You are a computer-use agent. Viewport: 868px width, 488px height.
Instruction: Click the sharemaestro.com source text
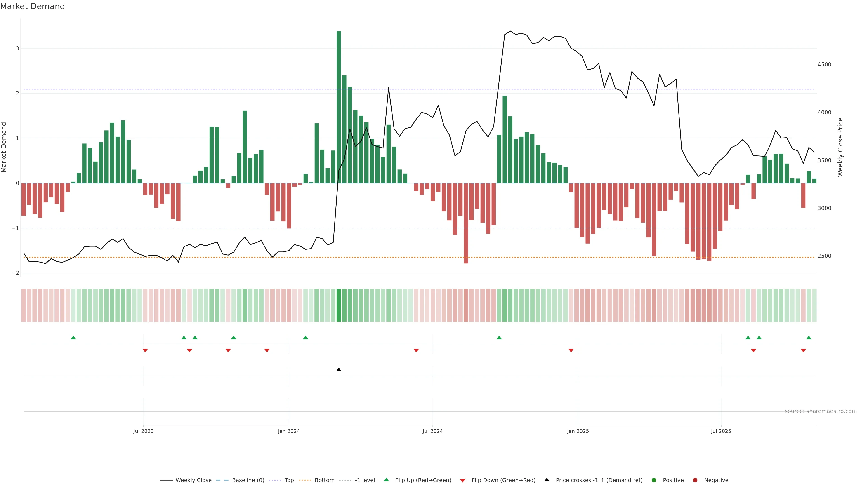click(x=821, y=411)
